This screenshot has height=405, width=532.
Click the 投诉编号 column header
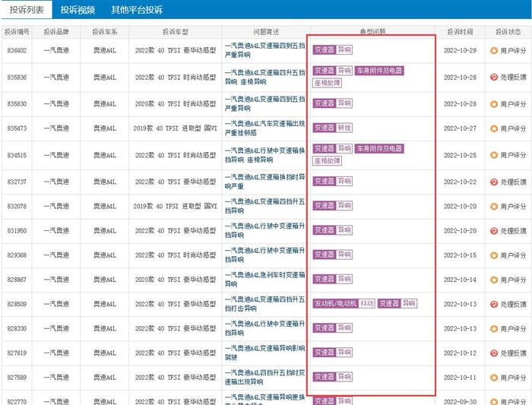pos(17,32)
